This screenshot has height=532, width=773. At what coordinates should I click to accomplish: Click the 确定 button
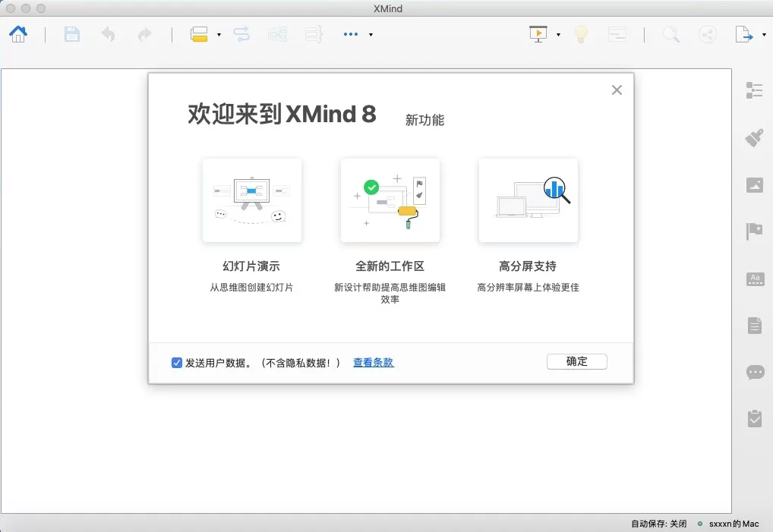click(577, 361)
